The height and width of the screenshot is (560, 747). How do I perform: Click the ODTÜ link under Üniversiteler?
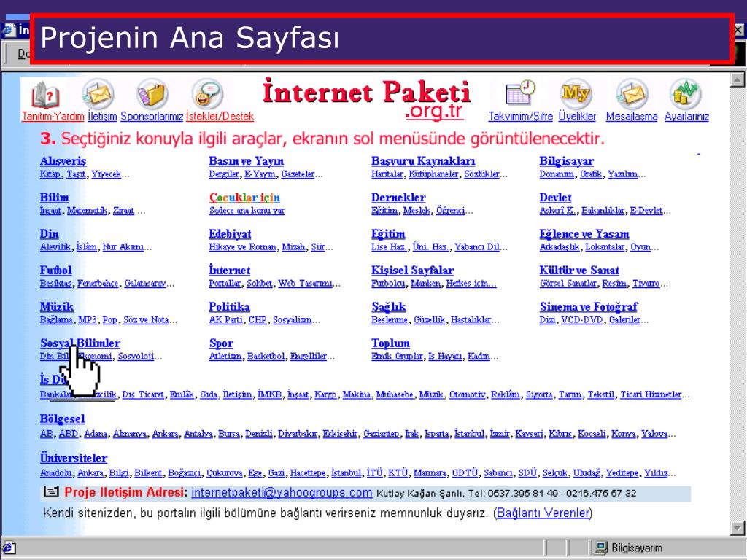coord(465,472)
